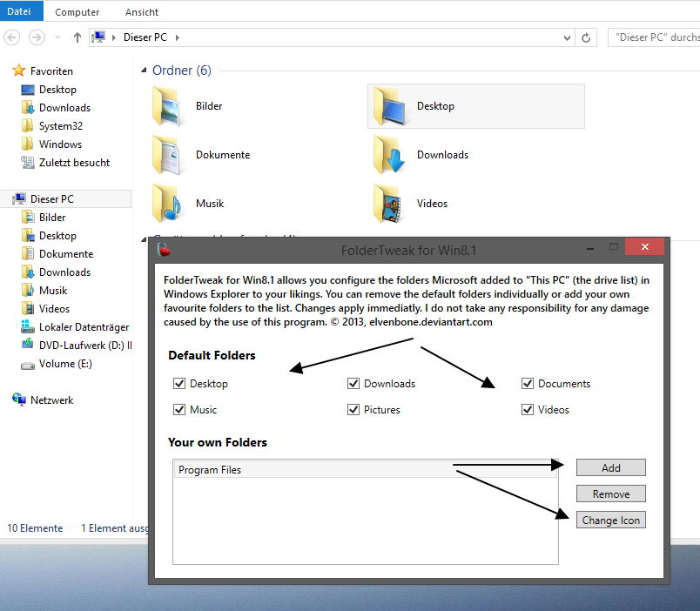This screenshot has width=700, height=611.
Task: Switch to the Ansicht ribbon tab
Action: (144, 12)
